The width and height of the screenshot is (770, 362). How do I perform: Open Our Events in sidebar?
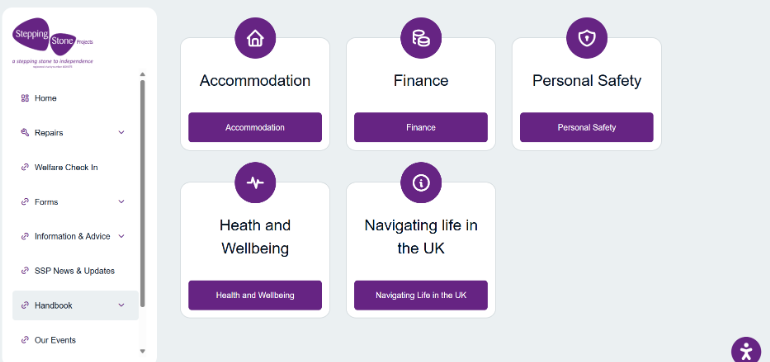pyautogui.click(x=55, y=340)
